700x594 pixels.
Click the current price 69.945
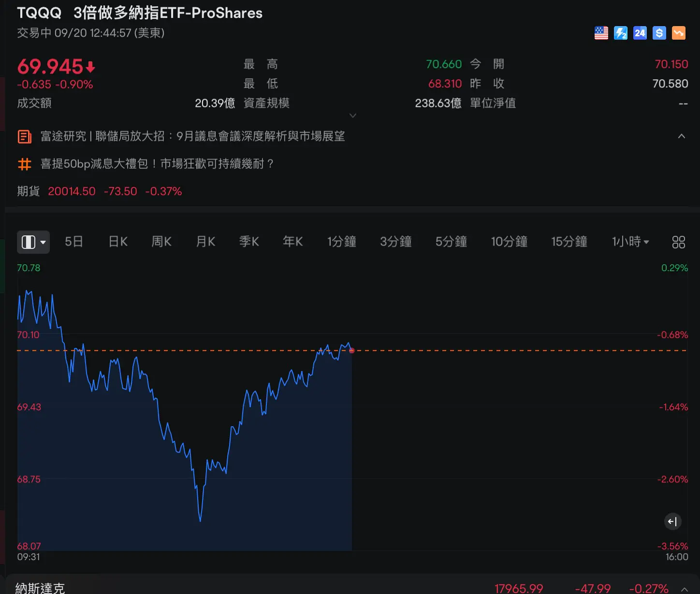[x=50, y=67]
